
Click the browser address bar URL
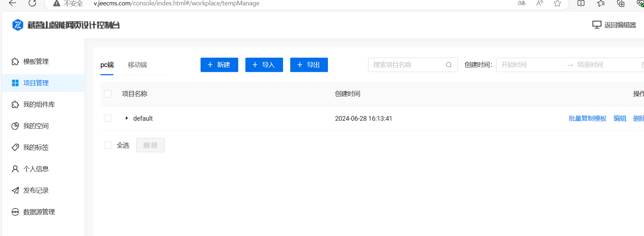[x=177, y=3]
